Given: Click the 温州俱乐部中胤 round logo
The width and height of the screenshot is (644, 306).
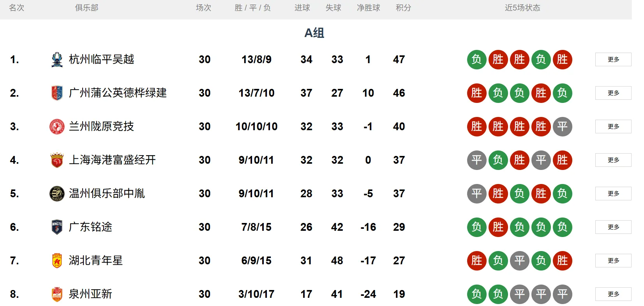Looking at the screenshot, I should point(57,194).
